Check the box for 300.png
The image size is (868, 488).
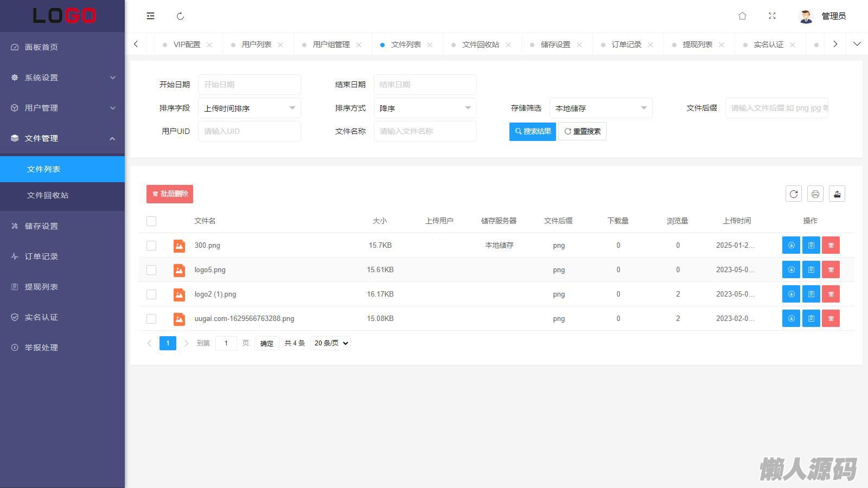coord(151,246)
